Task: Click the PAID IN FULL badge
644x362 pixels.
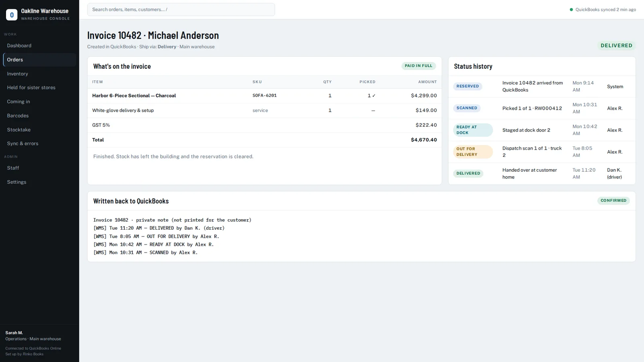Action: [x=419, y=66]
